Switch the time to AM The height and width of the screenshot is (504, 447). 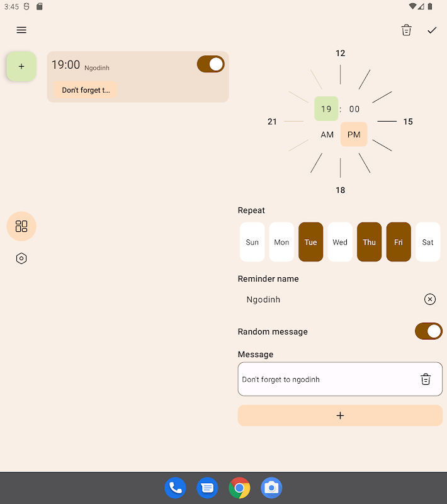pos(327,135)
